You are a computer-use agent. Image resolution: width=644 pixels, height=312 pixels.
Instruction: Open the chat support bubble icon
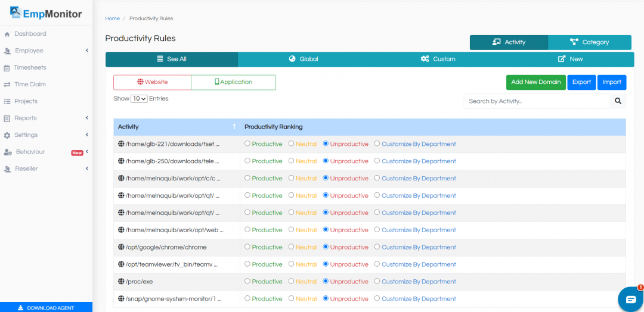point(630,299)
